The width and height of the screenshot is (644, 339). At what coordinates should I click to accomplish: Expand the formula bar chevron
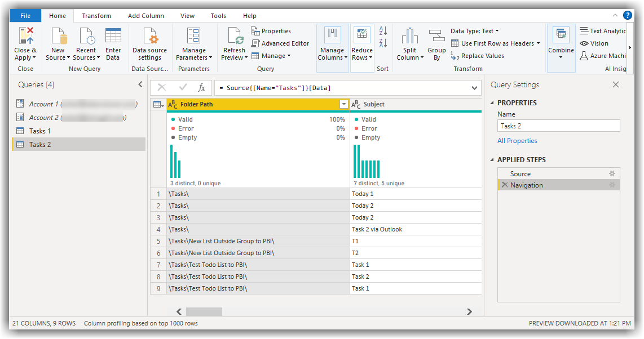point(474,88)
